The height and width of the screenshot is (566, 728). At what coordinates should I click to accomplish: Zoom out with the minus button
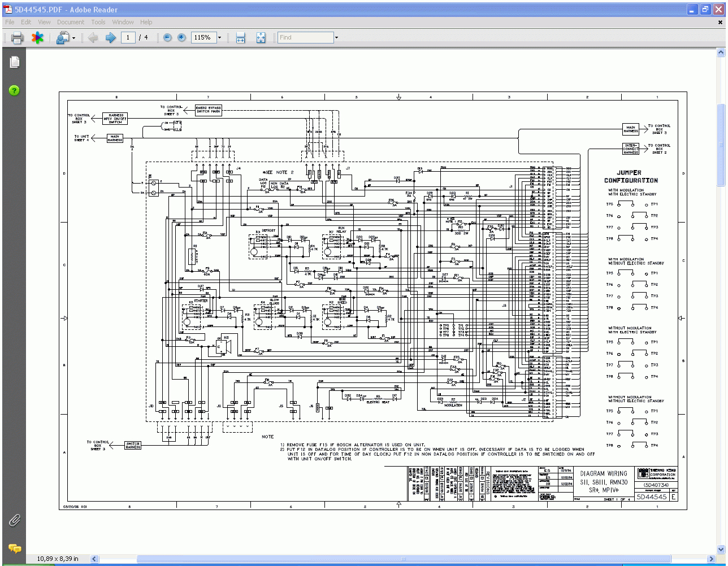[167, 38]
